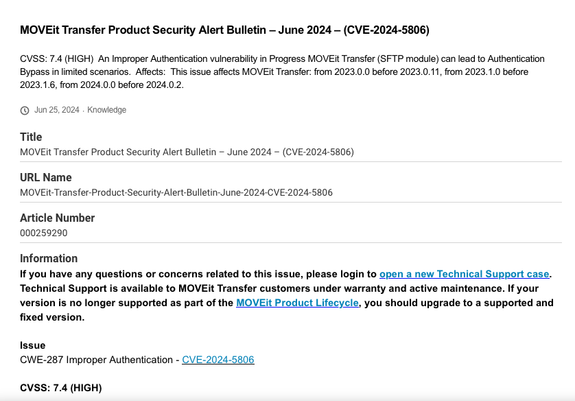
Task: Click the Information section heading
Action: tap(49, 258)
